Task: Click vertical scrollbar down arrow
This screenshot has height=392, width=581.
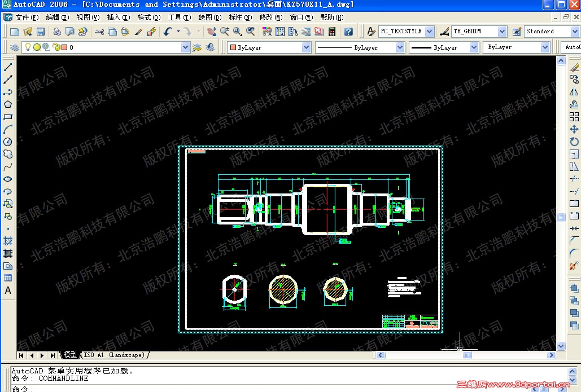Action: pos(561,346)
